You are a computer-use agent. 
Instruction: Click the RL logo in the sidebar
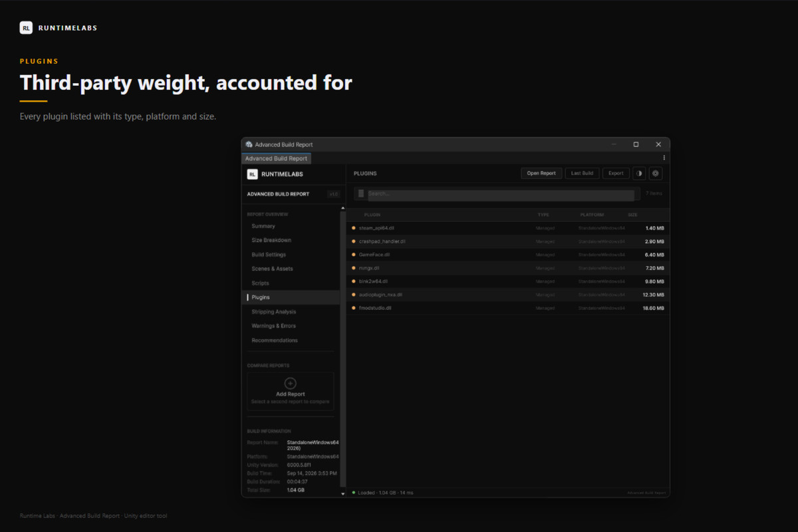[x=253, y=174]
